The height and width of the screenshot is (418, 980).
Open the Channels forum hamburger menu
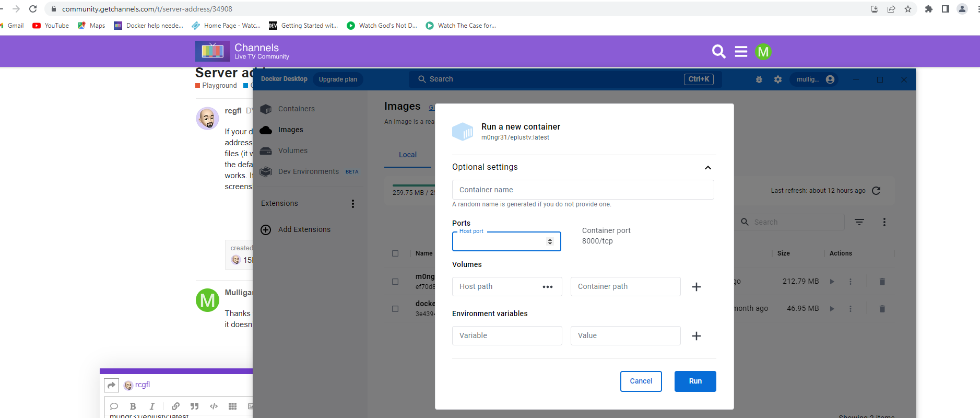tap(741, 52)
